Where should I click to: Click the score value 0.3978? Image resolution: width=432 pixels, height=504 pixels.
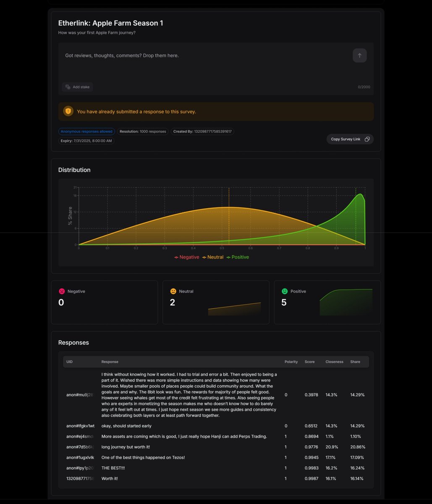click(x=311, y=395)
